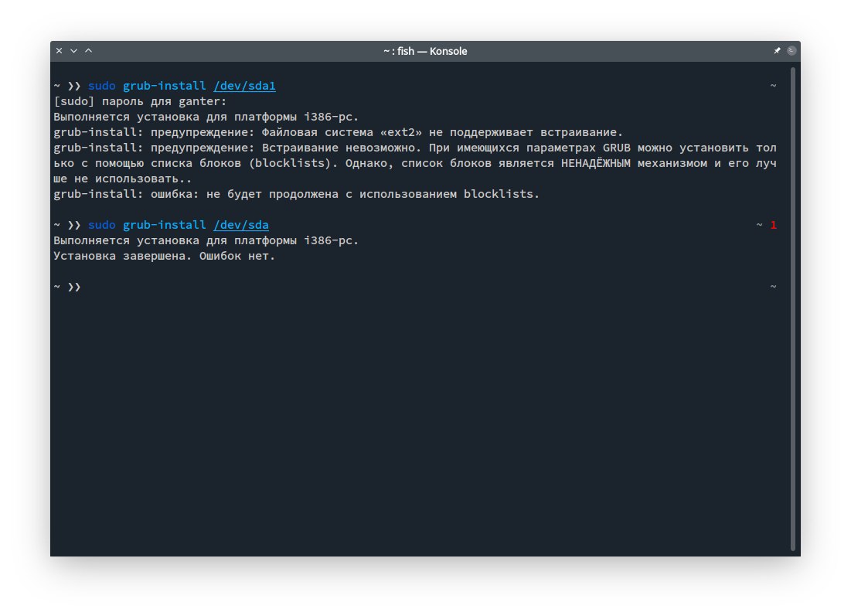Click the empty prompt '~ ❯❯' at bottom
Image resolution: width=851 pixels, height=616 pixels.
(67, 287)
